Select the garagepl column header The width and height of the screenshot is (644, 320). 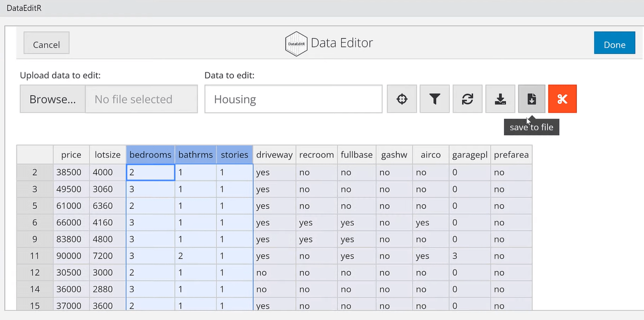point(470,155)
